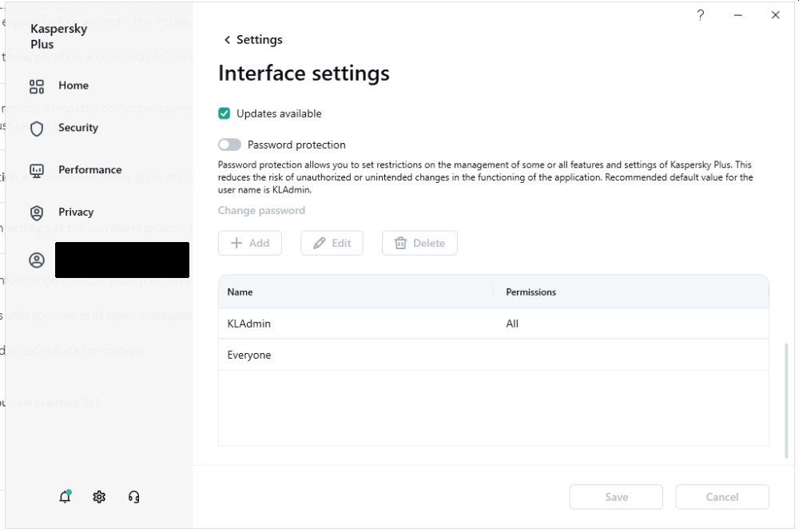This screenshot has width=799, height=532.
Task: Uncheck the Updates available checkbox
Action: click(x=225, y=113)
